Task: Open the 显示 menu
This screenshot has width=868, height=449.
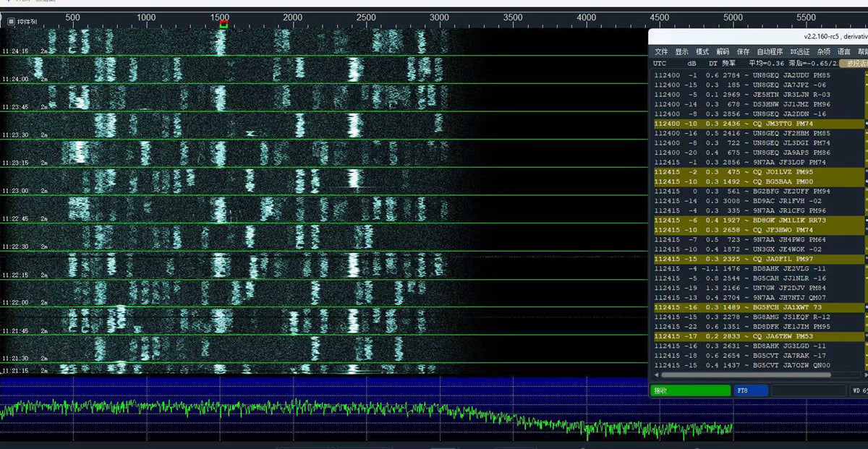Action: [681, 52]
